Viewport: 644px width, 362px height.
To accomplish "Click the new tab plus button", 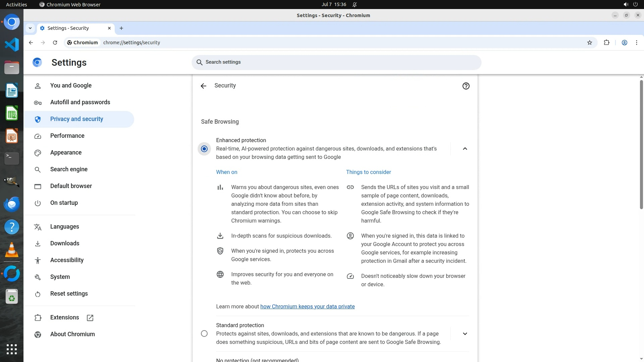I will coord(121,28).
